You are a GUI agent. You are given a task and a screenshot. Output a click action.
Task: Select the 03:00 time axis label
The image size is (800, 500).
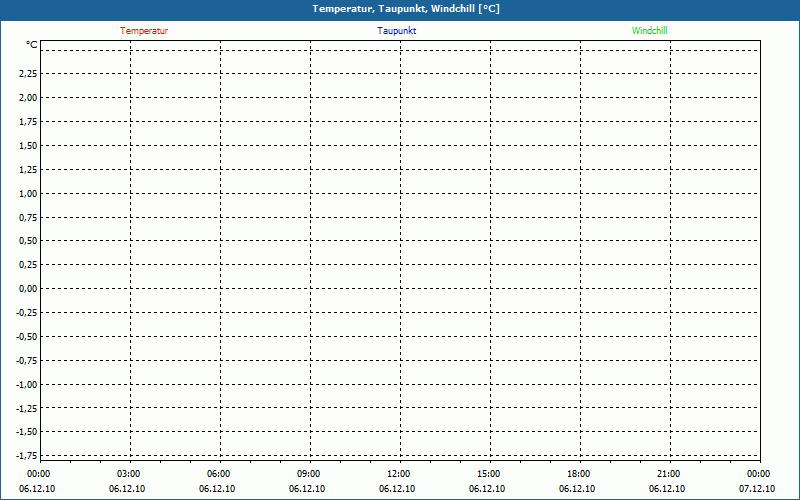128,474
